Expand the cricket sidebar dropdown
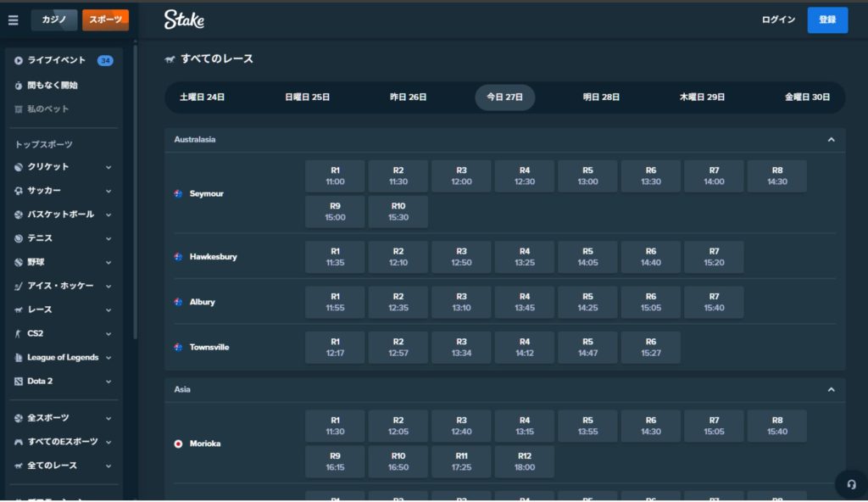Screen dimensions: 868x502 (108, 167)
